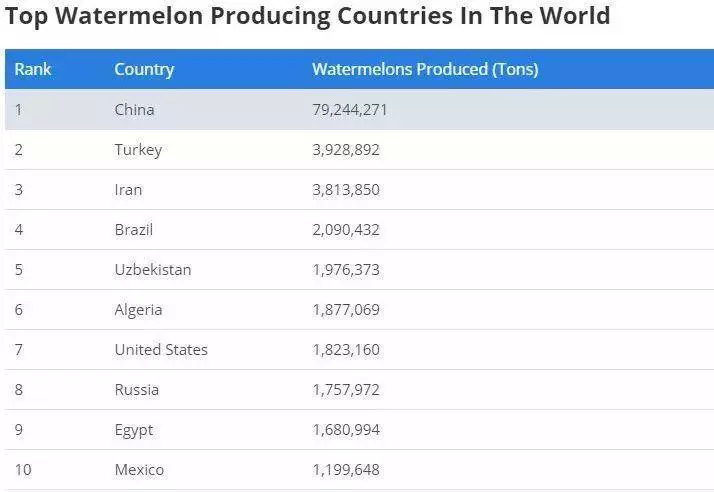Click the Rank column header
This screenshot has height=492, width=714.
coord(33,70)
